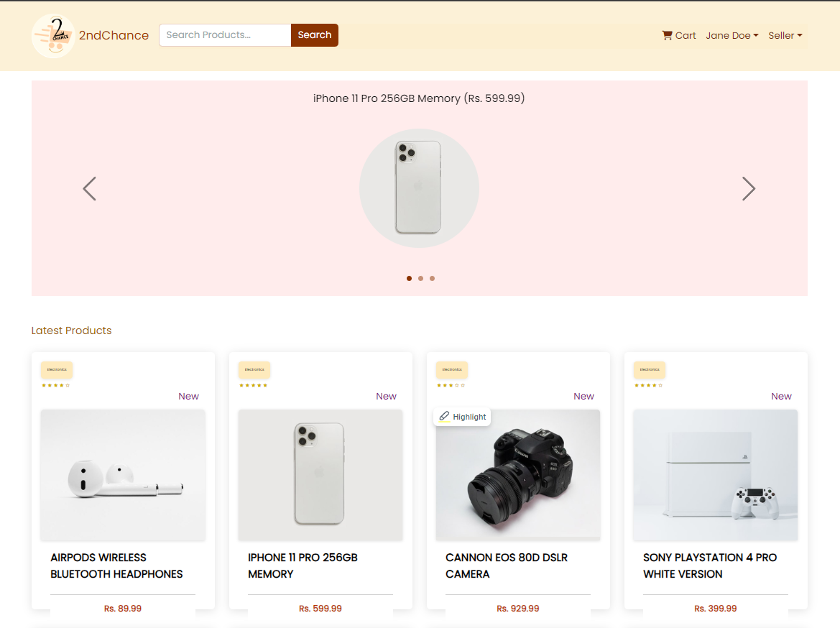Open the iPhone 11 Pro 256GB Memory title
This screenshot has height=628, width=840.
303,565
